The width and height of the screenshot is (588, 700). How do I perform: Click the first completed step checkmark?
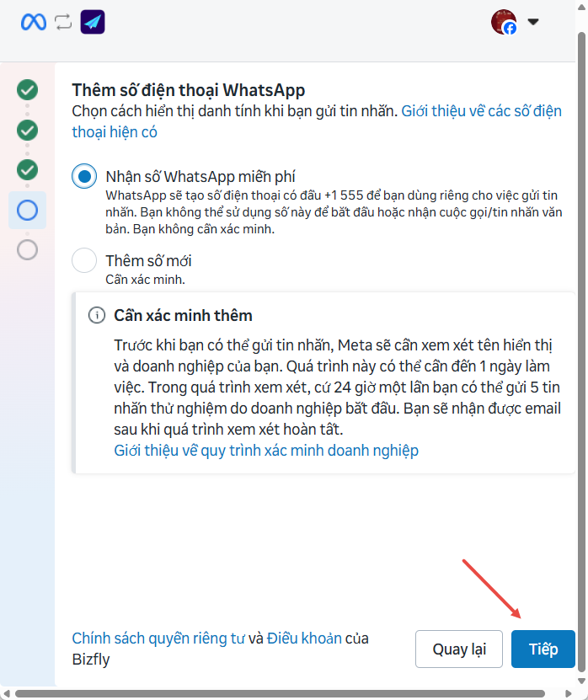pyautogui.click(x=27, y=90)
